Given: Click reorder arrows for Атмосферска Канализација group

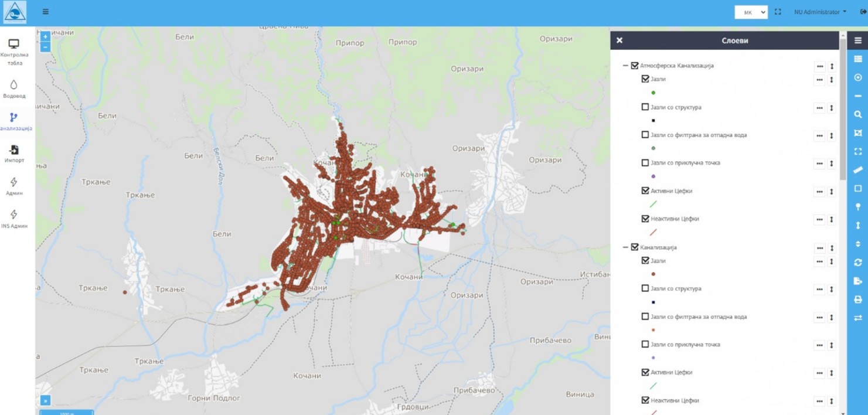Looking at the screenshot, I should [832, 66].
